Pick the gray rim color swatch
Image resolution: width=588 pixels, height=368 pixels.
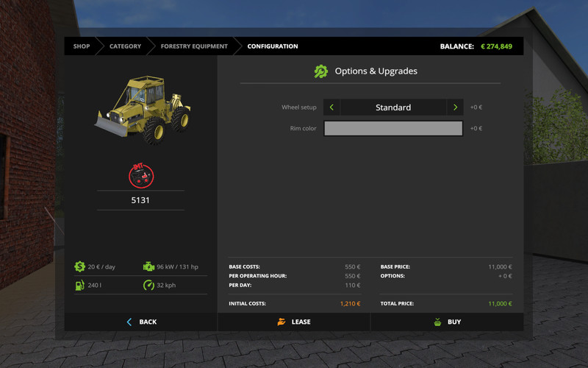(x=393, y=129)
